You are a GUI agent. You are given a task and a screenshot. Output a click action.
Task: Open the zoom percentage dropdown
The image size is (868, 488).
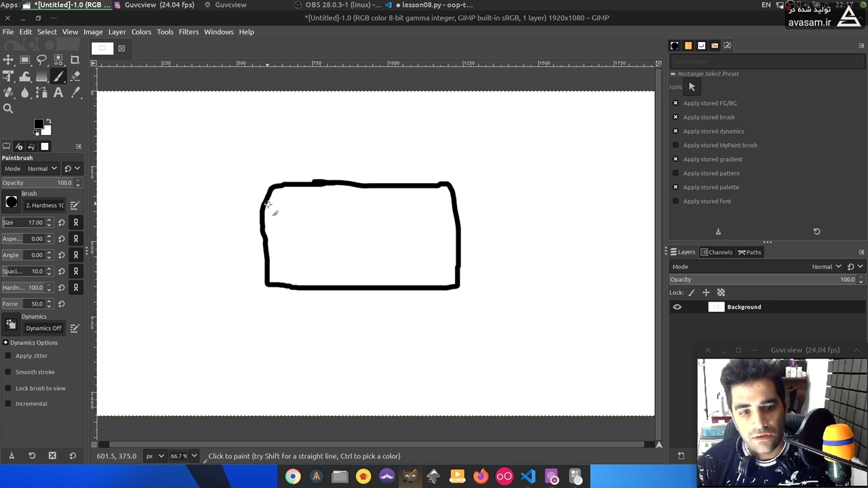(194, 456)
